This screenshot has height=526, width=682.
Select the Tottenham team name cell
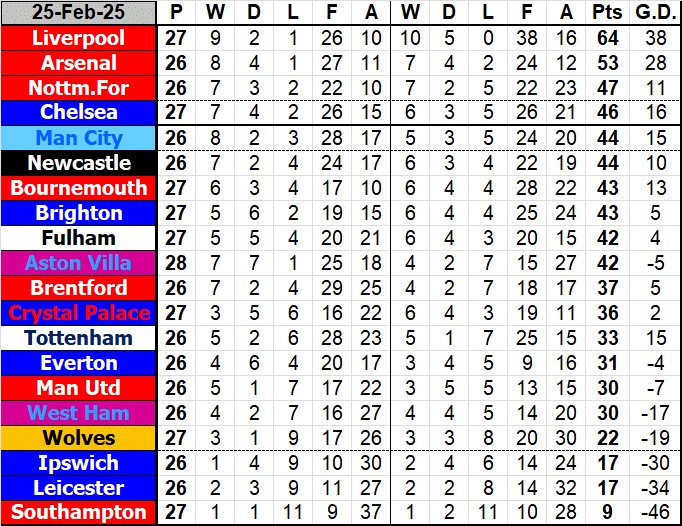[x=78, y=338]
